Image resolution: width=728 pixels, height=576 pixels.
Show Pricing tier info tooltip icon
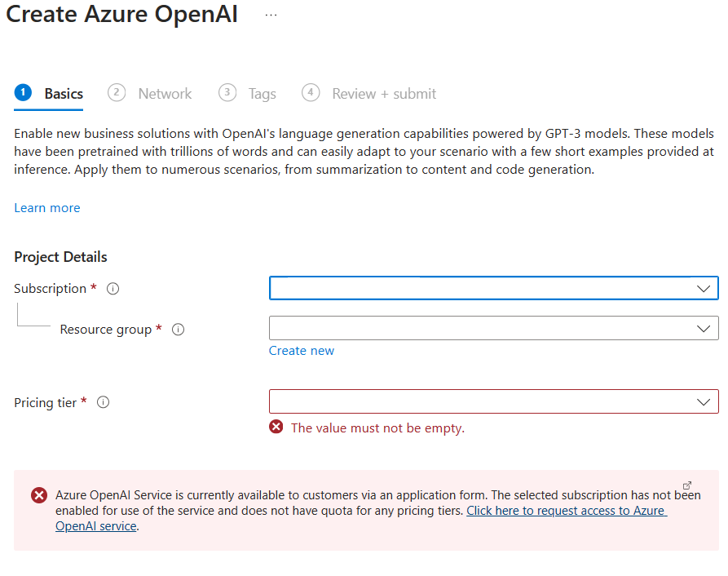click(x=103, y=402)
